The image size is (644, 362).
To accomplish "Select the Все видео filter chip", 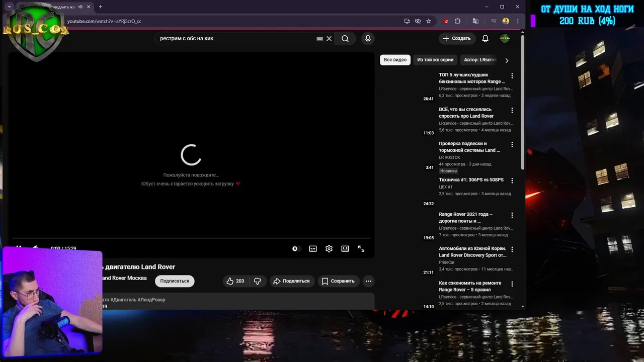I will pos(395,60).
